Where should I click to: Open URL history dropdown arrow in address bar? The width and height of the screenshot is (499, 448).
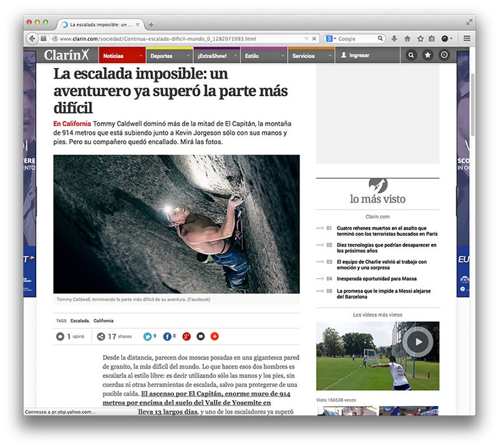pyautogui.click(x=306, y=39)
